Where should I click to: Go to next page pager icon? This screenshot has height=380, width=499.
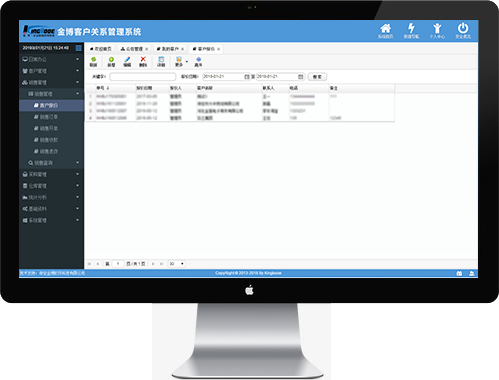[153, 264]
